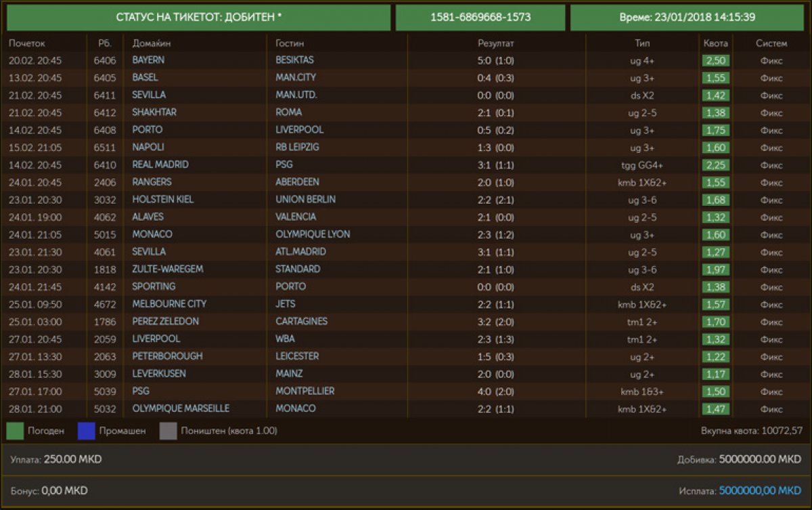This screenshot has width=812, height=510.
Task: Click the green 2,50 odds box for BAYERN
Action: pyautogui.click(x=716, y=60)
